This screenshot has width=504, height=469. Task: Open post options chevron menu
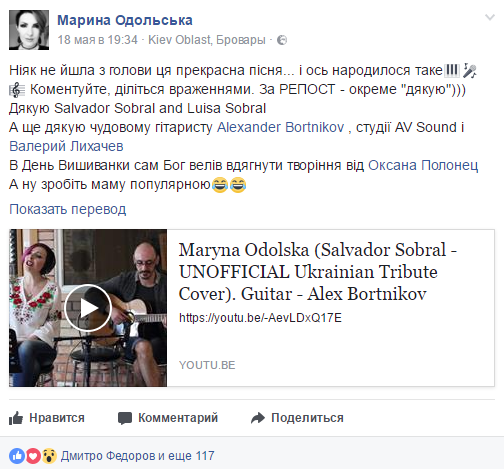point(489,17)
